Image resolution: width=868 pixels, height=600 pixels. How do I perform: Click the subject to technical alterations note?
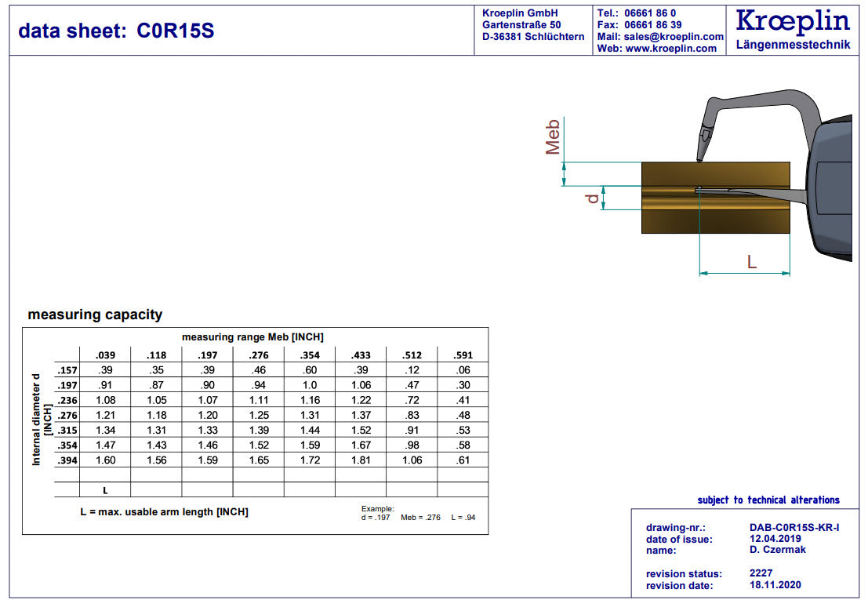click(x=768, y=500)
